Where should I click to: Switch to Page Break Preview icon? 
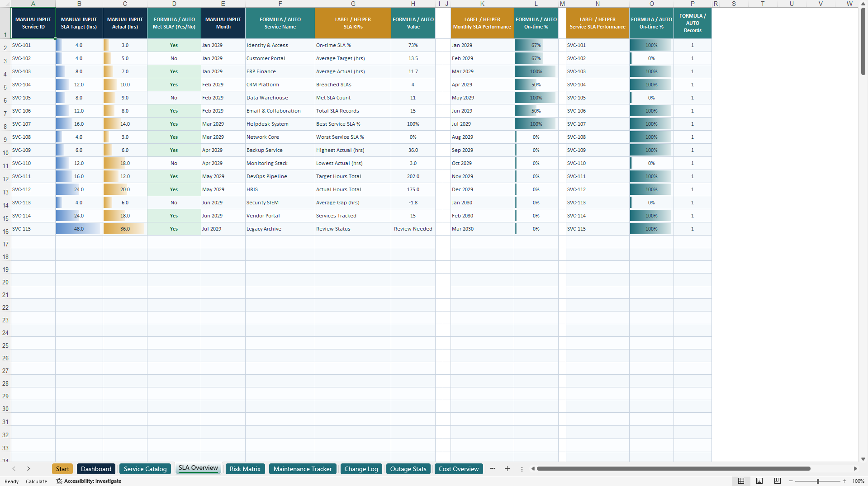pos(778,481)
